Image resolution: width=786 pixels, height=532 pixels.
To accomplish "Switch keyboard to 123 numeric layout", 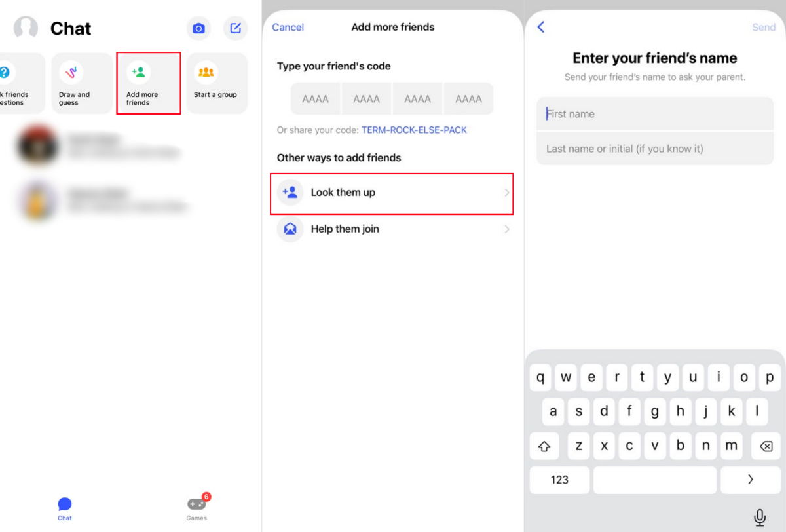I will (x=559, y=480).
